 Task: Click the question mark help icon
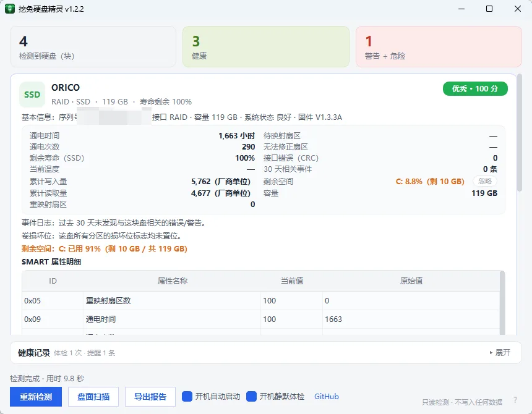(x=515, y=400)
